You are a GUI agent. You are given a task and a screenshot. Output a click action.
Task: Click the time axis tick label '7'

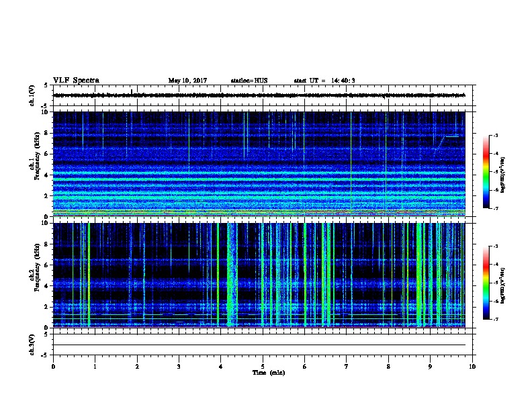(347, 366)
